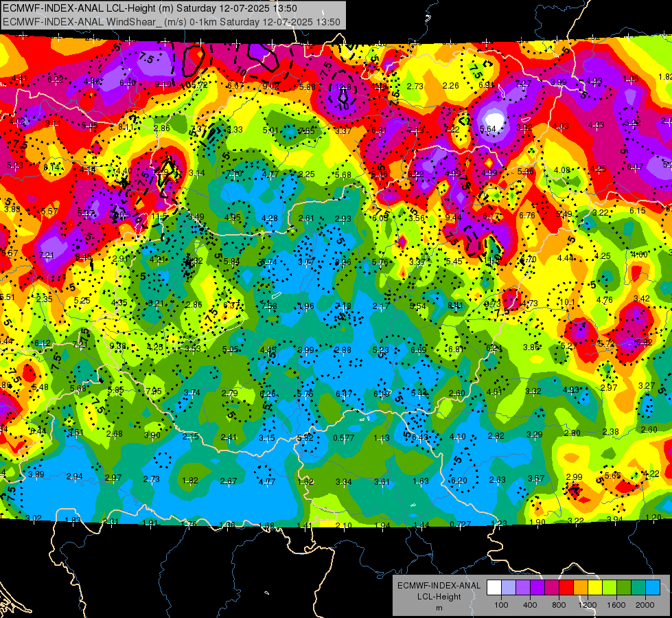672x618 pixels.
Task: Click the yellow legend swatch
Action: click(x=595, y=588)
